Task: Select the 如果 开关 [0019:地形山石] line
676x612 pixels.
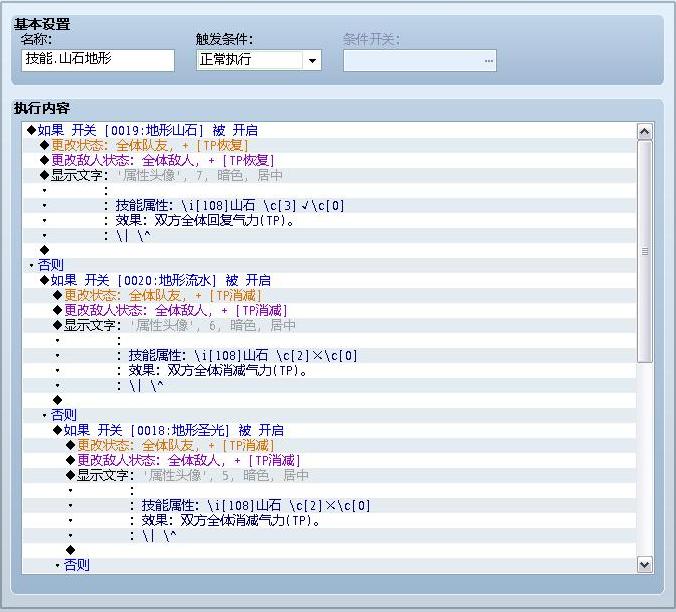Action: click(329, 130)
